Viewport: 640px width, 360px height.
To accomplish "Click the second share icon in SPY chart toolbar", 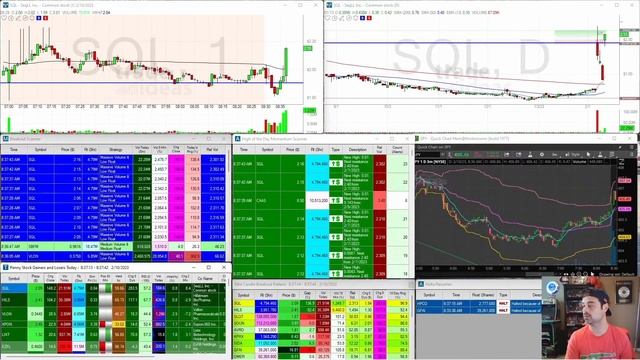I will click(519, 155).
